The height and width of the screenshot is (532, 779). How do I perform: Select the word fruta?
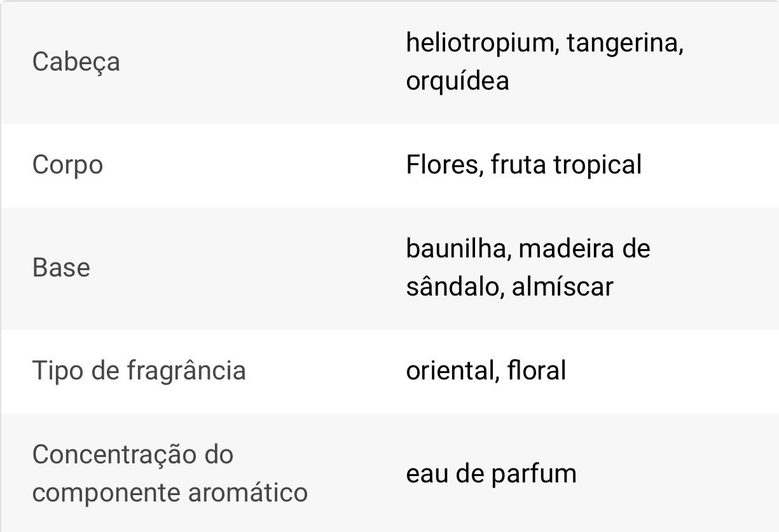tap(518, 165)
